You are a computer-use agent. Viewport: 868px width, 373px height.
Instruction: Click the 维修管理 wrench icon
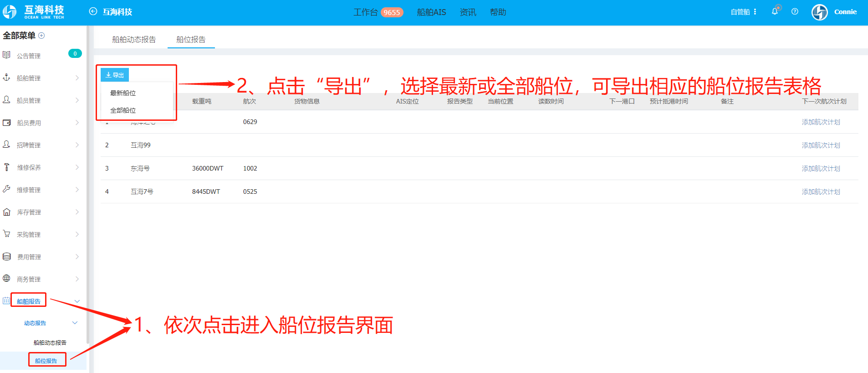pos(6,189)
